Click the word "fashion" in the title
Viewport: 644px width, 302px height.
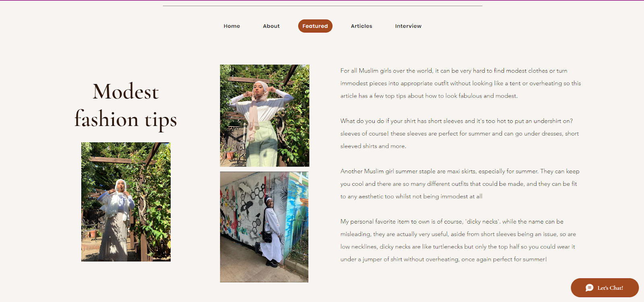pyautogui.click(x=107, y=119)
